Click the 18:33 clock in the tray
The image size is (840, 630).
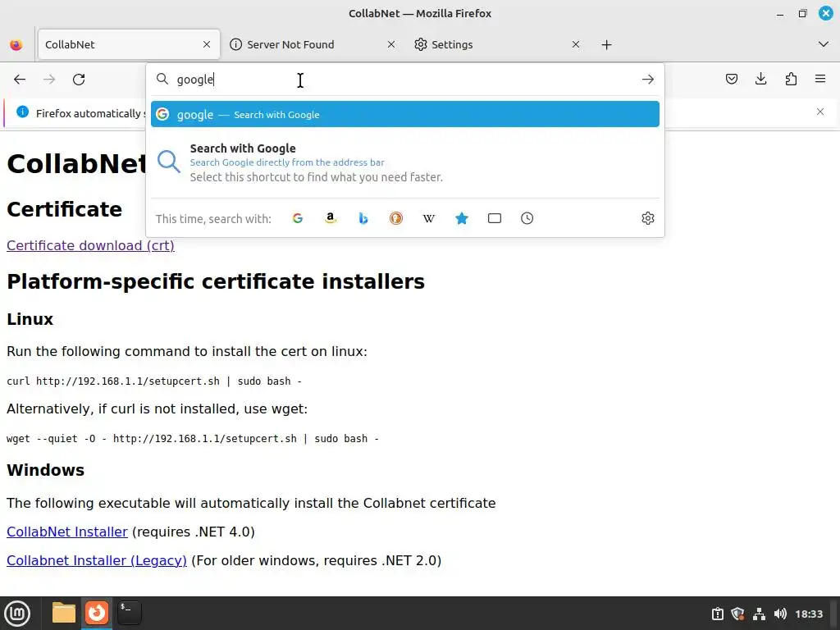click(x=809, y=614)
